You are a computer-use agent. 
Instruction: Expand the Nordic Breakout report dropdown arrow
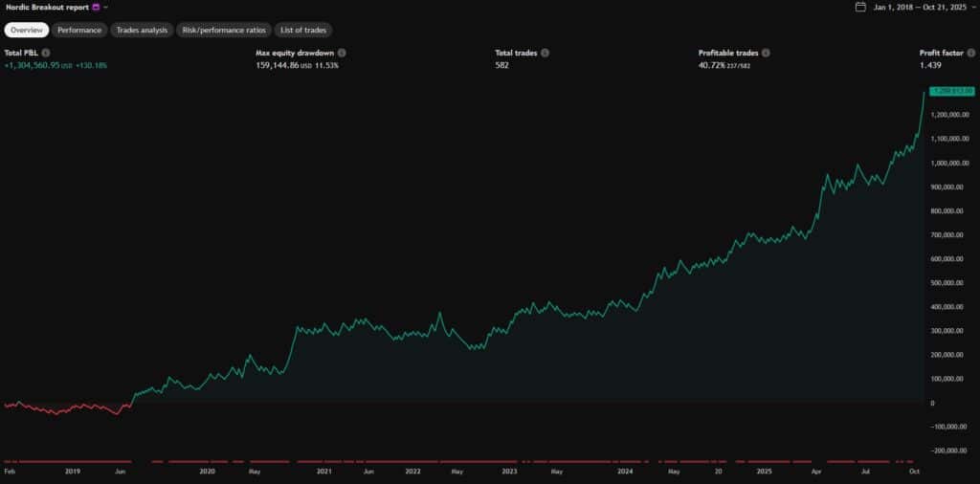pos(106,7)
